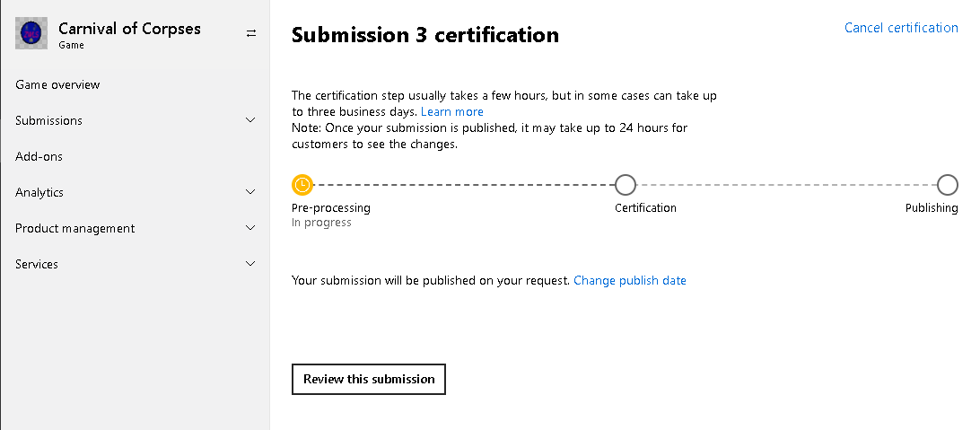The image size is (980, 430).
Task: Click the Carnival of Corpses game icon
Action: (31, 33)
